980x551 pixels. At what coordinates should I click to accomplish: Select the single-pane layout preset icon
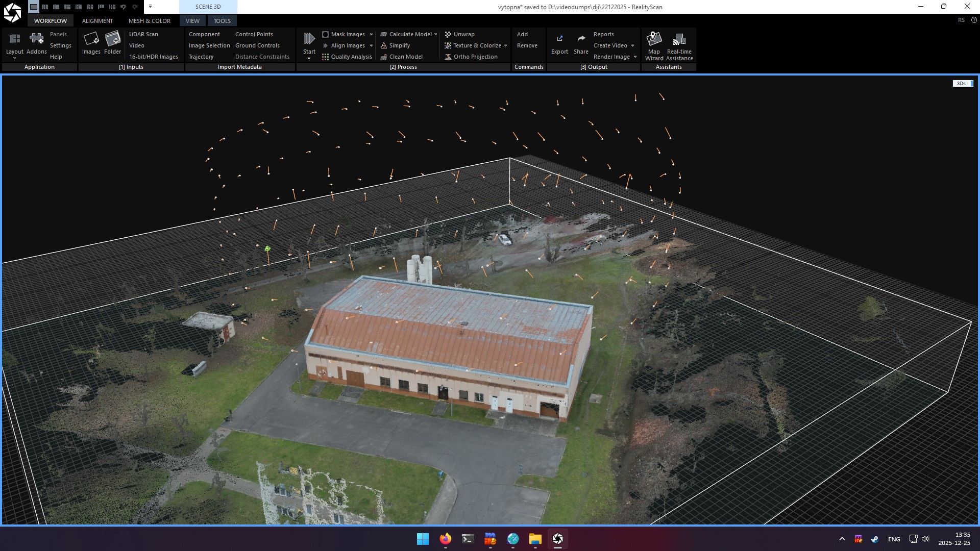tap(34, 7)
